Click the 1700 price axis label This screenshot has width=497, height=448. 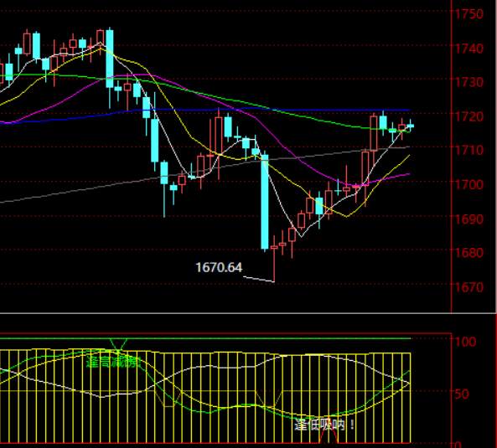pos(469,184)
